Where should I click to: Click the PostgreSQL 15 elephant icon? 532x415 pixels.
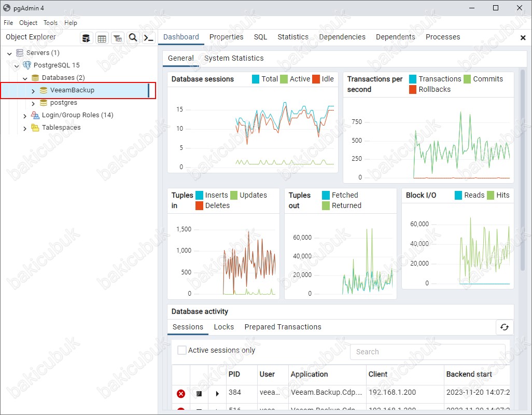(x=27, y=65)
